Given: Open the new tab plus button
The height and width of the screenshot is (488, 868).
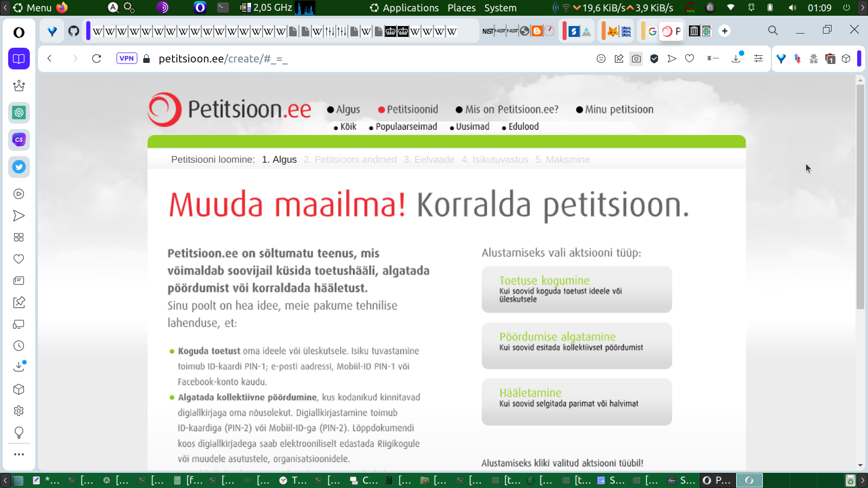Looking at the screenshot, I should pyautogui.click(x=725, y=31).
